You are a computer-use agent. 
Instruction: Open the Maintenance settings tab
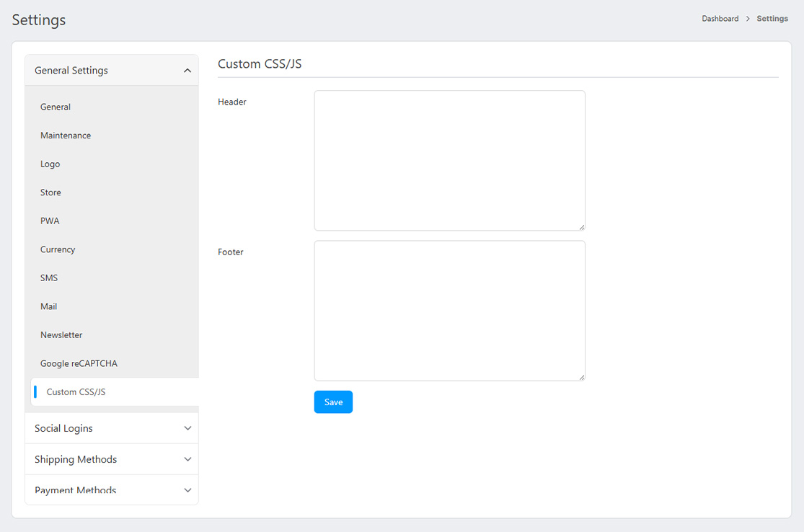point(66,136)
